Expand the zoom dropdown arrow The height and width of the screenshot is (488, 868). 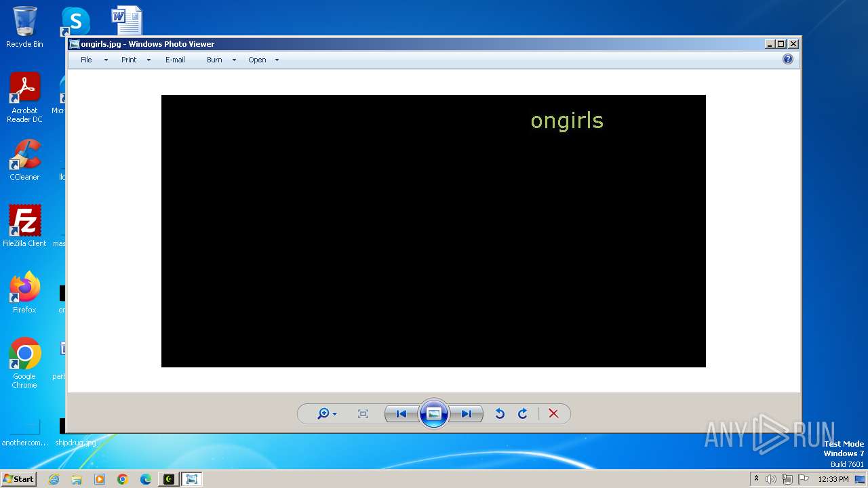point(334,414)
